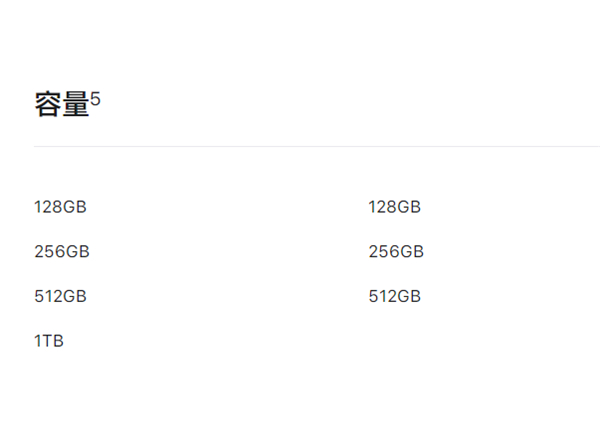
Task: Pick the largest capacity in the right column
Action: [x=395, y=296]
